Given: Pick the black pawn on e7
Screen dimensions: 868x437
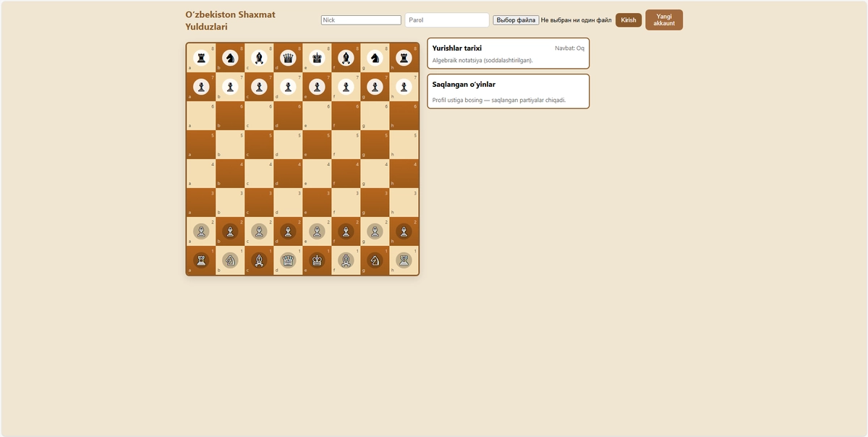Looking at the screenshot, I should pos(317,87).
